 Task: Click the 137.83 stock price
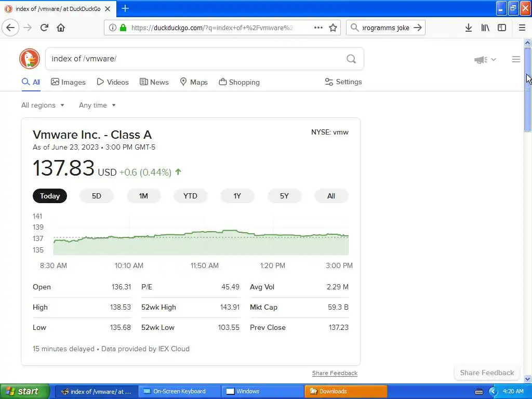(63, 168)
